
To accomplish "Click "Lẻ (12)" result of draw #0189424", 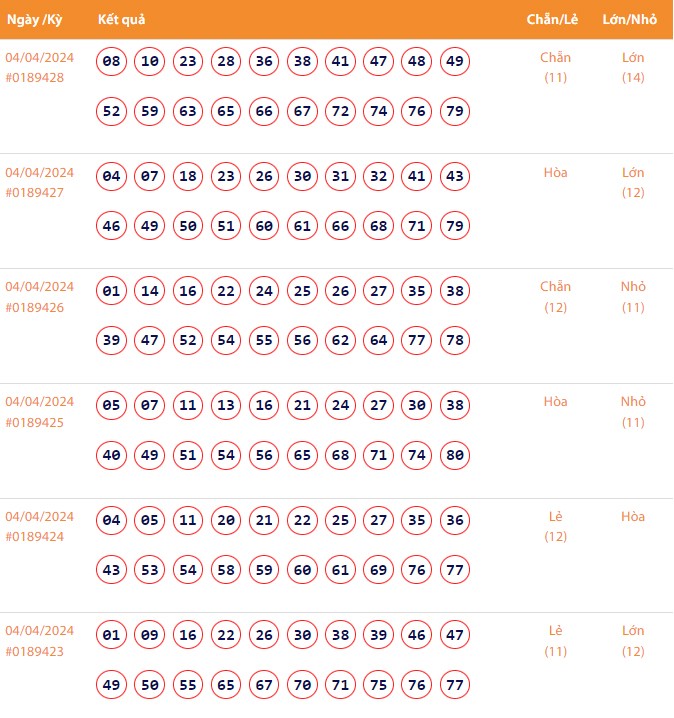I will (555, 526).
